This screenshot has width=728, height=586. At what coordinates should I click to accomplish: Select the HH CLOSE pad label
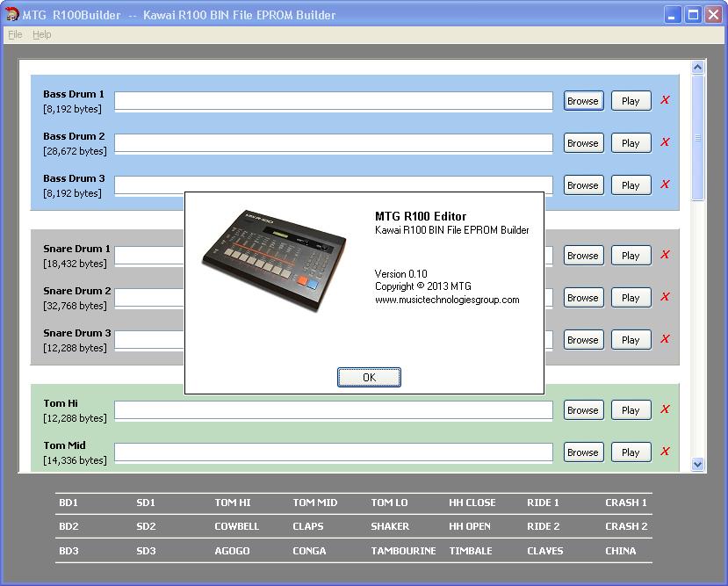click(x=472, y=503)
